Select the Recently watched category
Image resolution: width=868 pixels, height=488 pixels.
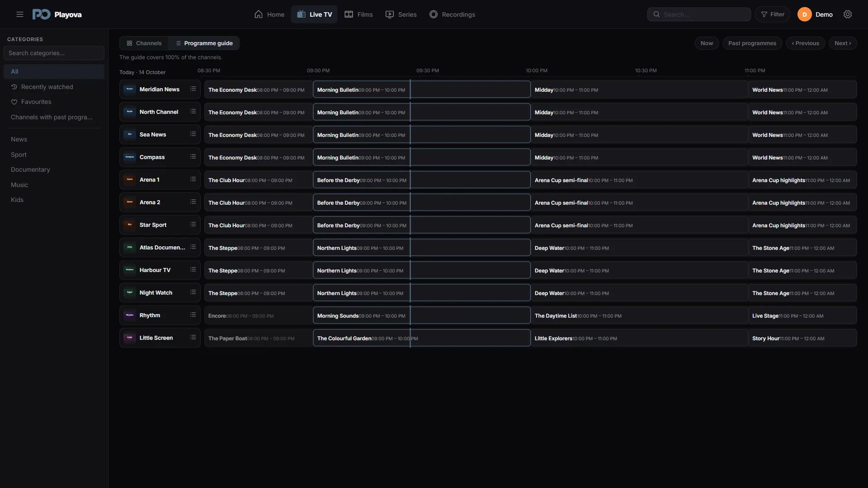tap(54, 87)
